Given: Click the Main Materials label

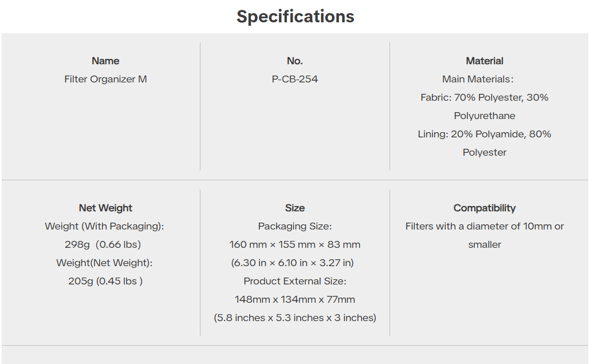Looking at the screenshot, I should [x=478, y=79].
